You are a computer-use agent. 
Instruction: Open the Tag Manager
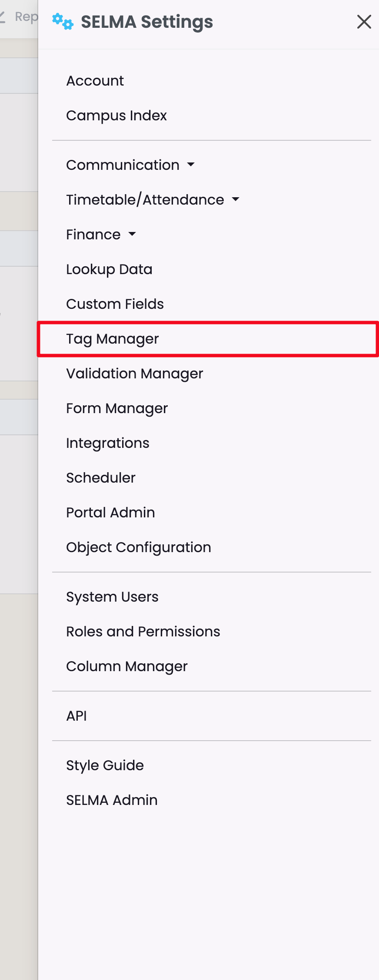click(113, 339)
